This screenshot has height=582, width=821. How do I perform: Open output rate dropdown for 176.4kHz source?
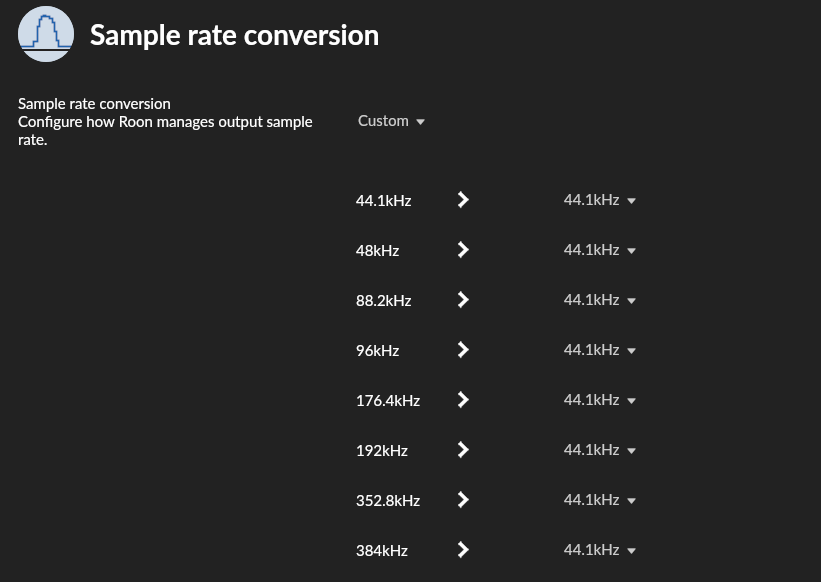tap(599, 400)
